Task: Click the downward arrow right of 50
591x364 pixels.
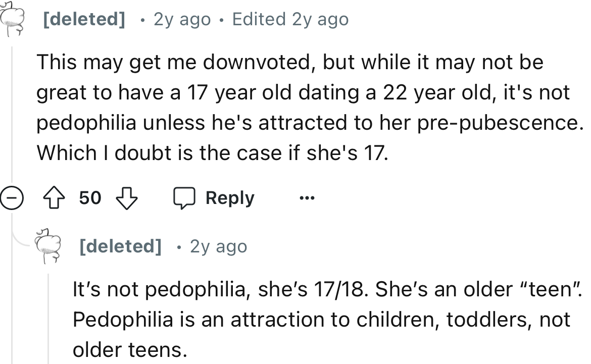Action: point(127,197)
